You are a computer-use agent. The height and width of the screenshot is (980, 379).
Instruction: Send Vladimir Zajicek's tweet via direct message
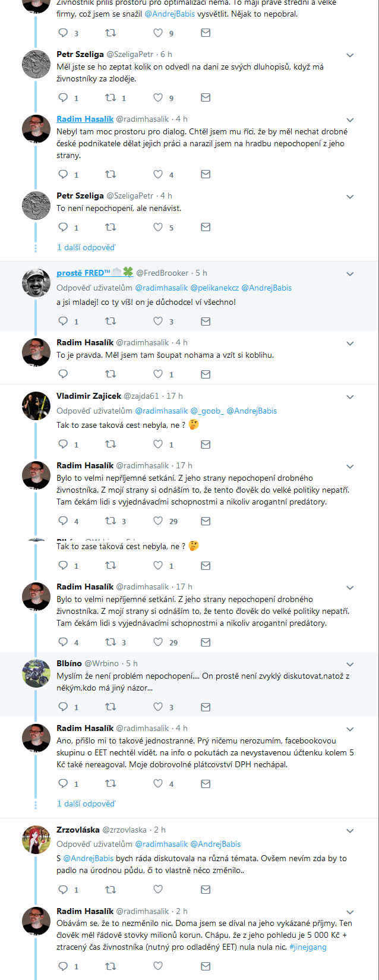click(206, 444)
